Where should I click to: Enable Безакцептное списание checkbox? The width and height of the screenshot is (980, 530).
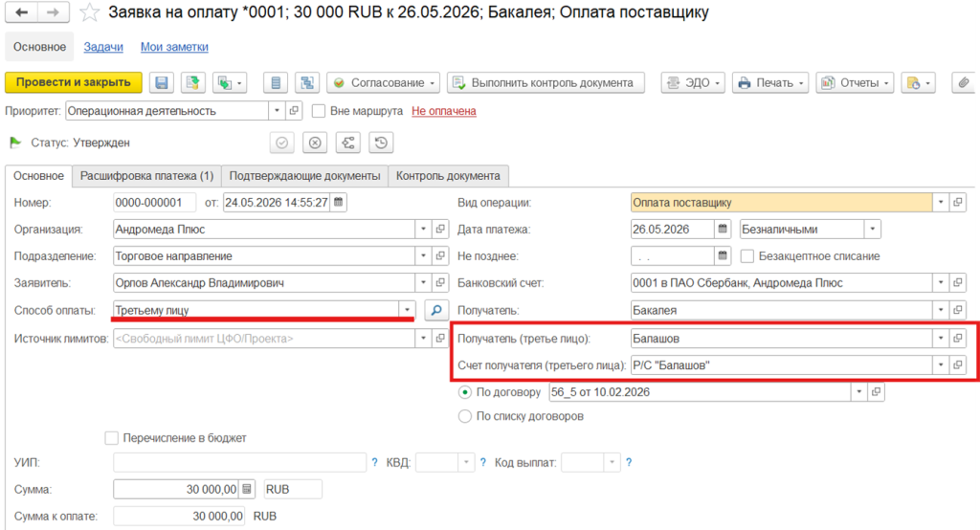[x=746, y=256]
